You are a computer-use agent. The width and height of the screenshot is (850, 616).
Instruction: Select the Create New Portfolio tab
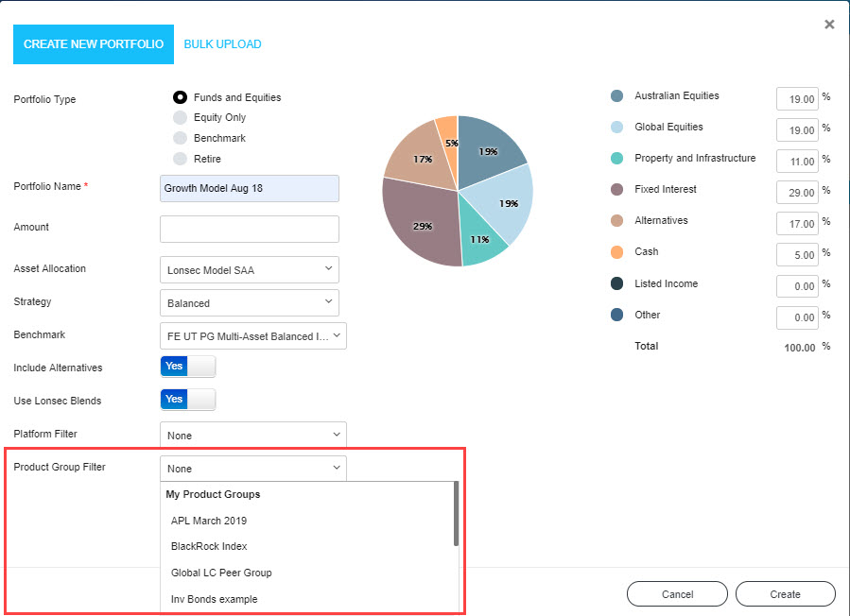coord(94,44)
